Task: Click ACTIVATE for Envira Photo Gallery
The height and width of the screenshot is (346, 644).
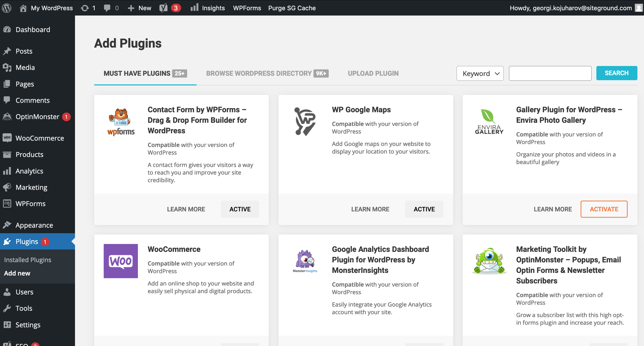Action: 604,209
